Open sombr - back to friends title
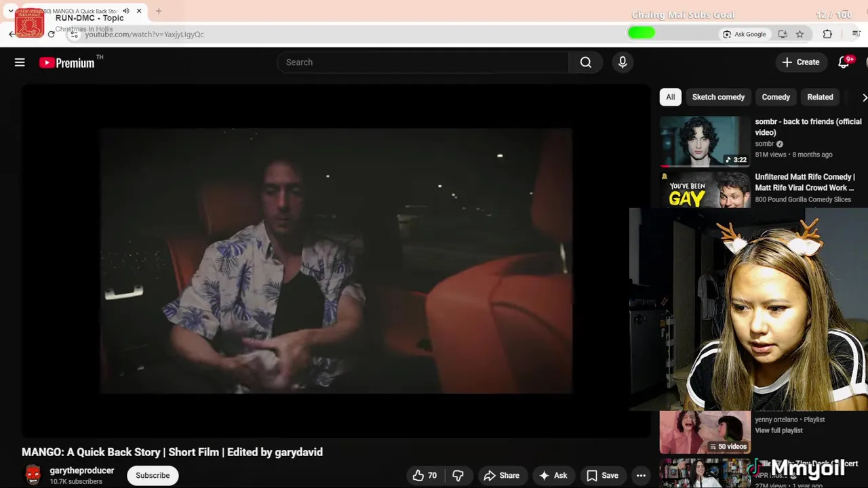 (808, 127)
